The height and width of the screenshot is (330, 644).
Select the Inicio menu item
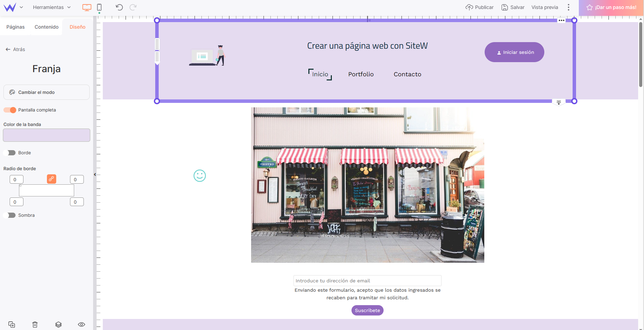click(320, 74)
